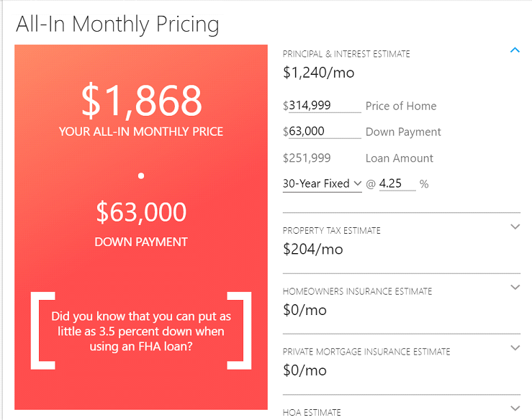Click the Price of Home input field
This screenshot has height=420, width=532.
point(325,106)
